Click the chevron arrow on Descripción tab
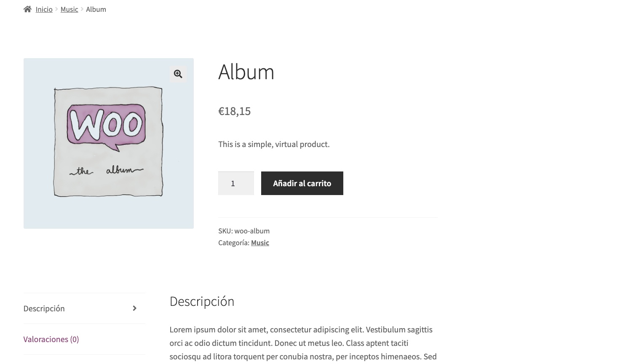 [134, 308]
